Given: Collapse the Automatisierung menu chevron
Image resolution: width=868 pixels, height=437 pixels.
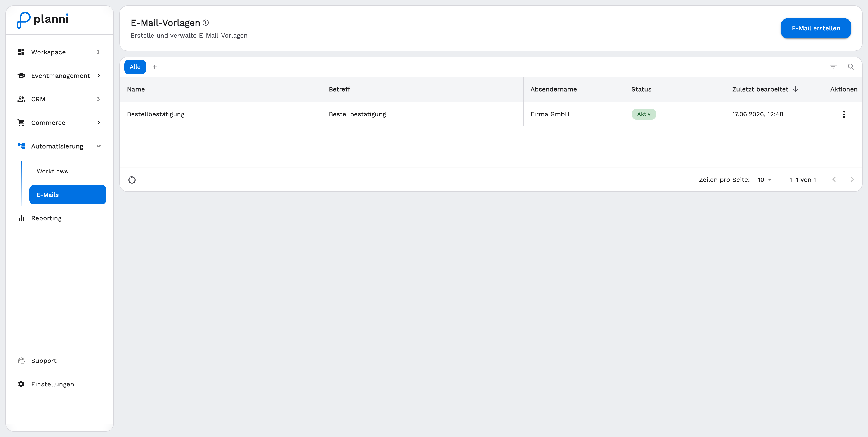Looking at the screenshot, I should click(x=99, y=146).
